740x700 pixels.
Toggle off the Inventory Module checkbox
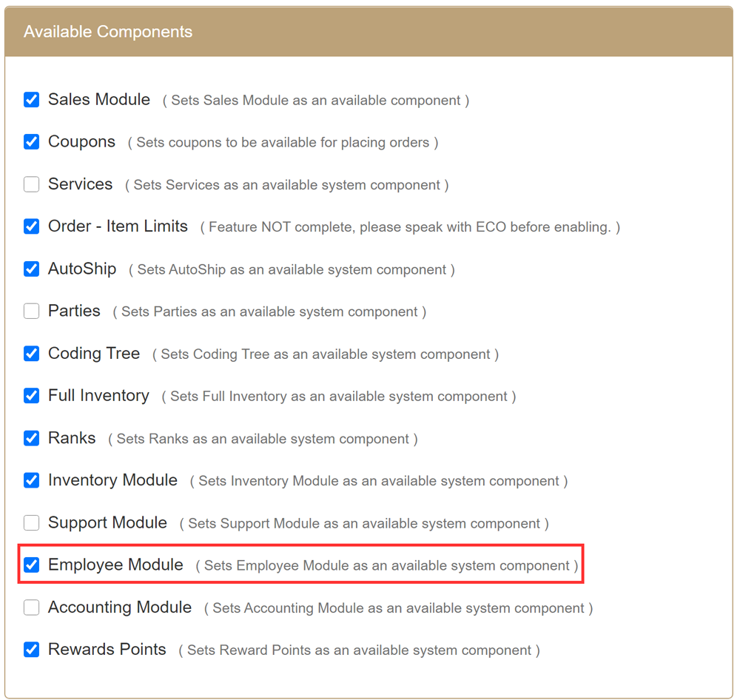click(x=31, y=481)
